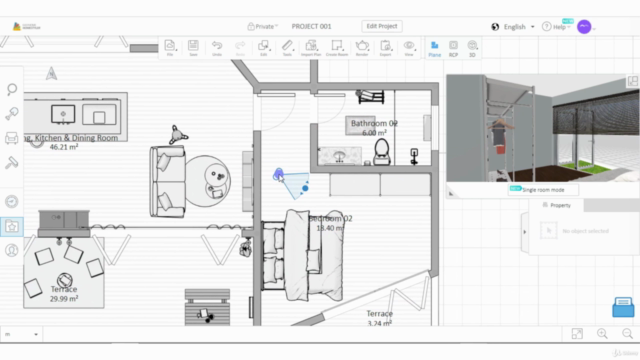Click the Homestyler logo
Image resolution: width=640 pixels, height=360 pixels.
pos(27,27)
